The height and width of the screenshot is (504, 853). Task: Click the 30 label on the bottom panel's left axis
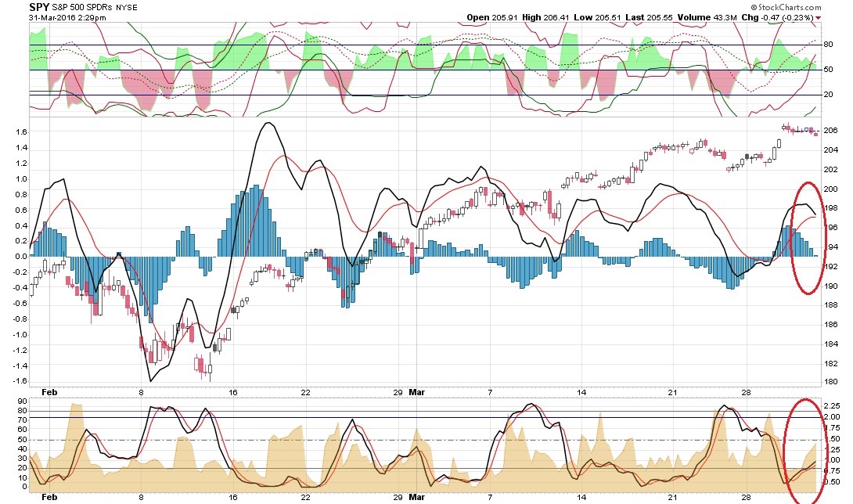tap(23, 459)
